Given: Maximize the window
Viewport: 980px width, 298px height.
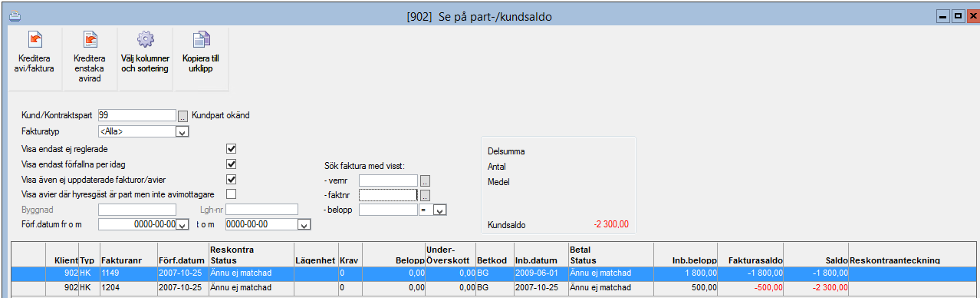Looking at the screenshot, I should click(x=957, y=16).
